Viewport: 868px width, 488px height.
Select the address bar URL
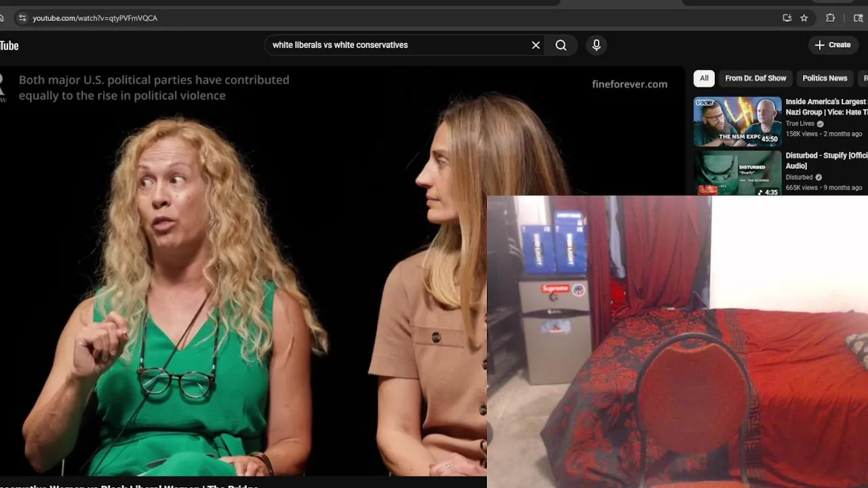[x=95, y=18]
